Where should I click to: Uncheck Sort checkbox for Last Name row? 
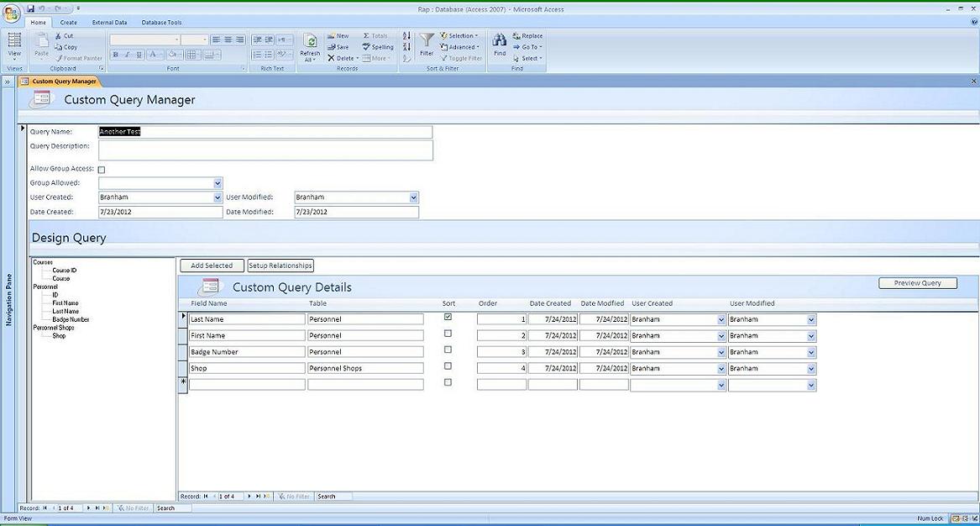(x=448, y=318)
